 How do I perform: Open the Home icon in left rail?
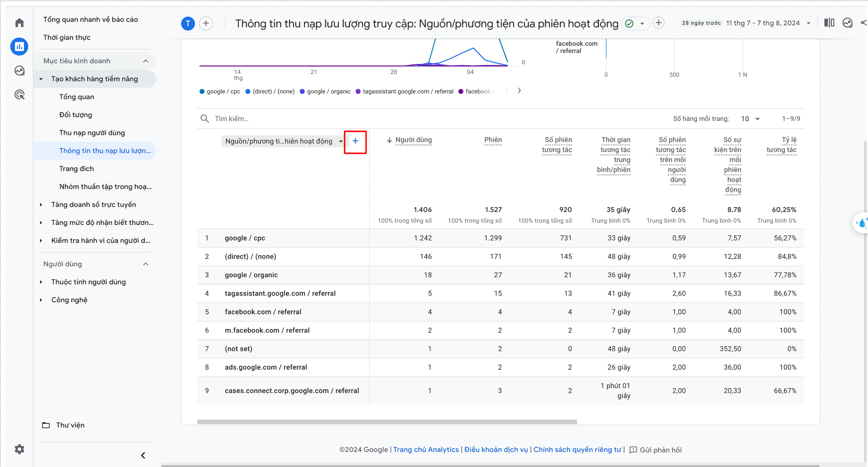(19, 23)
